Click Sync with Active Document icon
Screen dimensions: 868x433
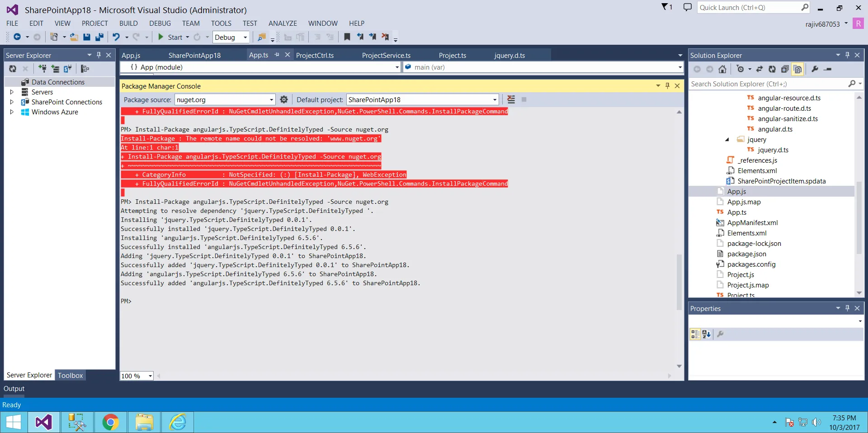pyautogui.click(x=759, y=69)
